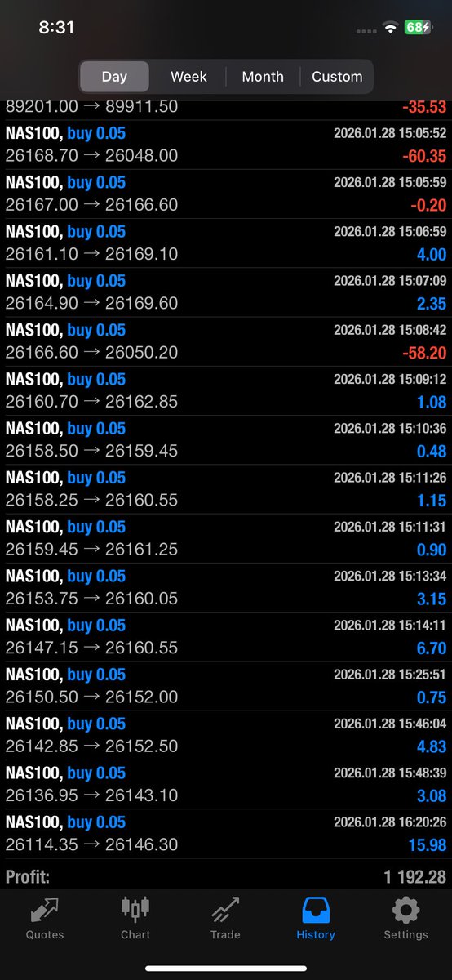Open the Quotes tab icon
Image resolution: width=452 pixels, height=980 pixels.
(45, 911)
